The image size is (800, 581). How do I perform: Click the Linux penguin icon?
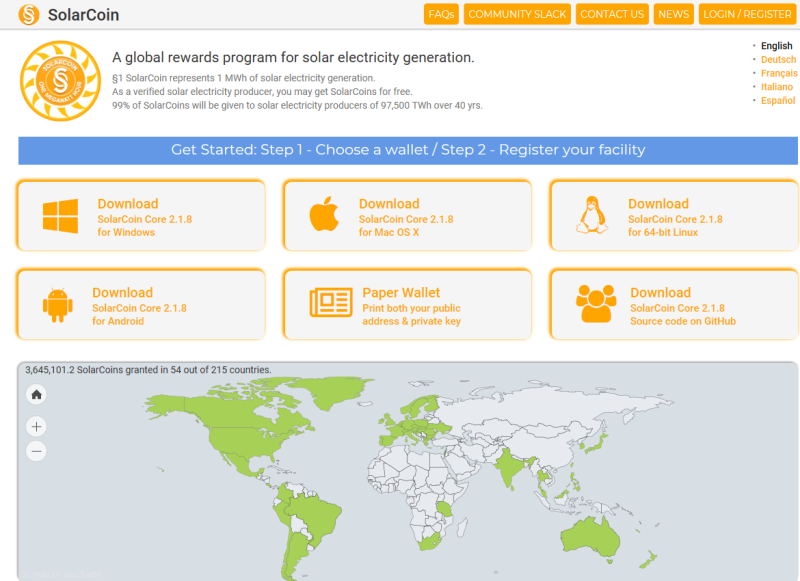click(592, 215)
